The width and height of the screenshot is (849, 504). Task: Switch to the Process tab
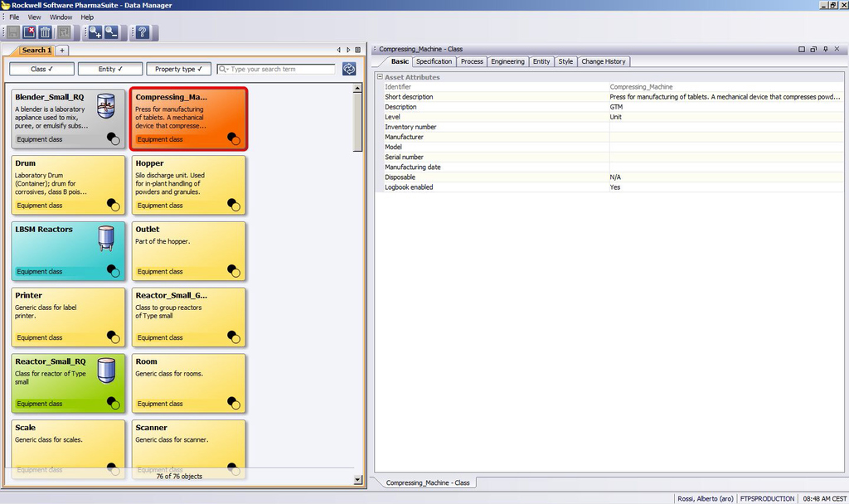[472, 61]
